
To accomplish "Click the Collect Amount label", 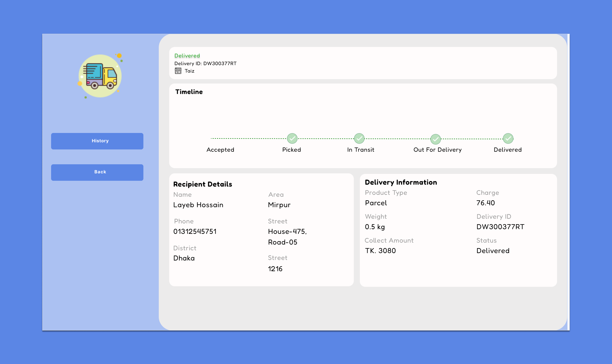I will [x=389, y=241].
